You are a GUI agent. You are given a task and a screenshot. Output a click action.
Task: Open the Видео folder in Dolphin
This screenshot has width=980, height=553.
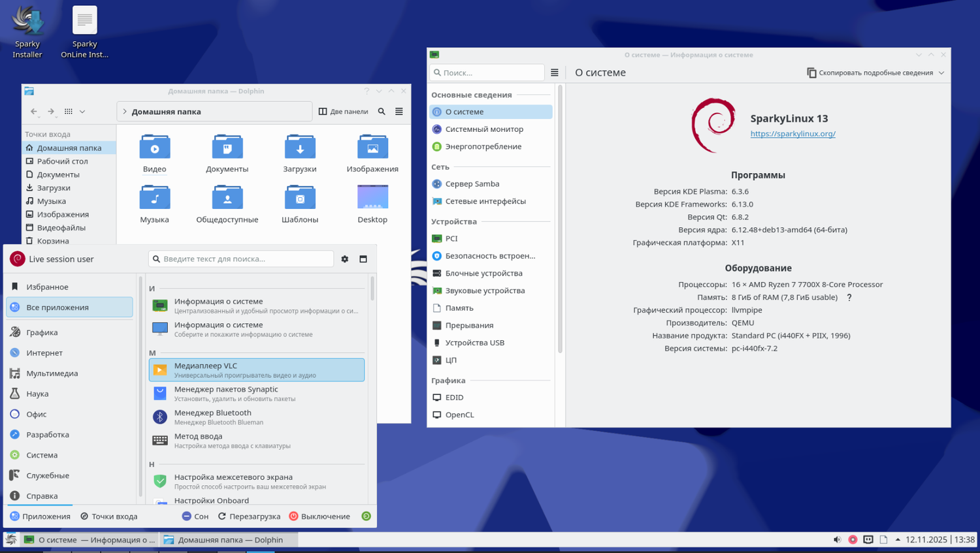click(x=155, y=153)
